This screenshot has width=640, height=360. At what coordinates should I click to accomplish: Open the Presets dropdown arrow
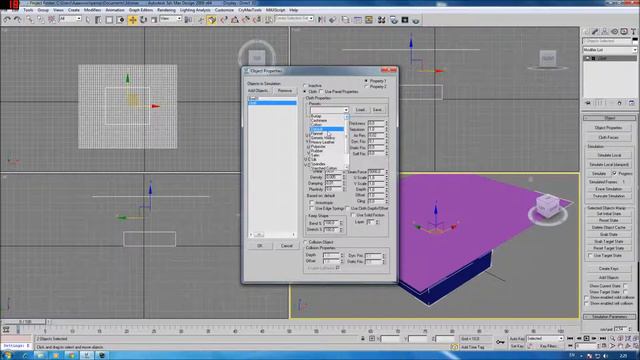coord(346,110)
